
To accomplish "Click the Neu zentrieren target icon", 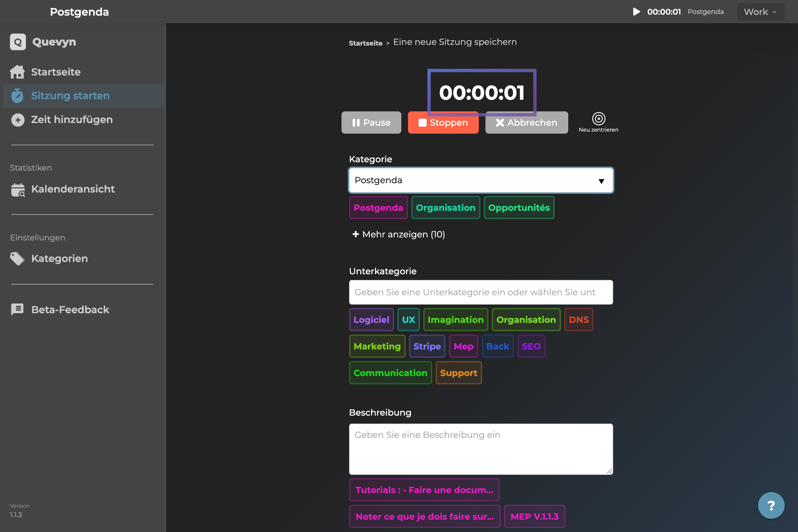I will pyautogui.click(x=598, y=118).
